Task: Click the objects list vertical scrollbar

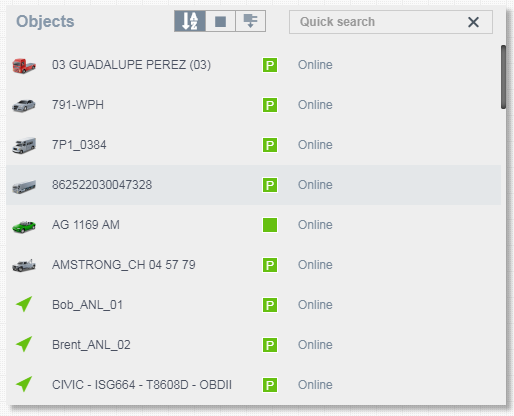Action: point(503,77)
